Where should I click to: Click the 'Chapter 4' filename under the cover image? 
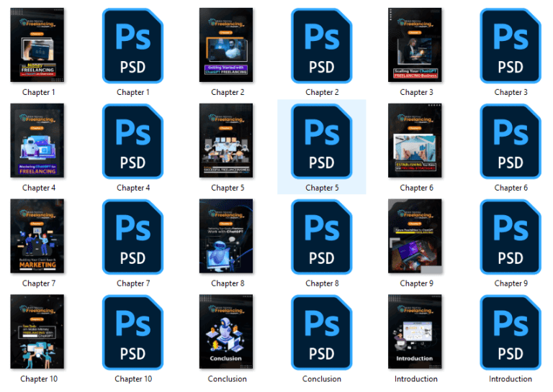point(39,188)
